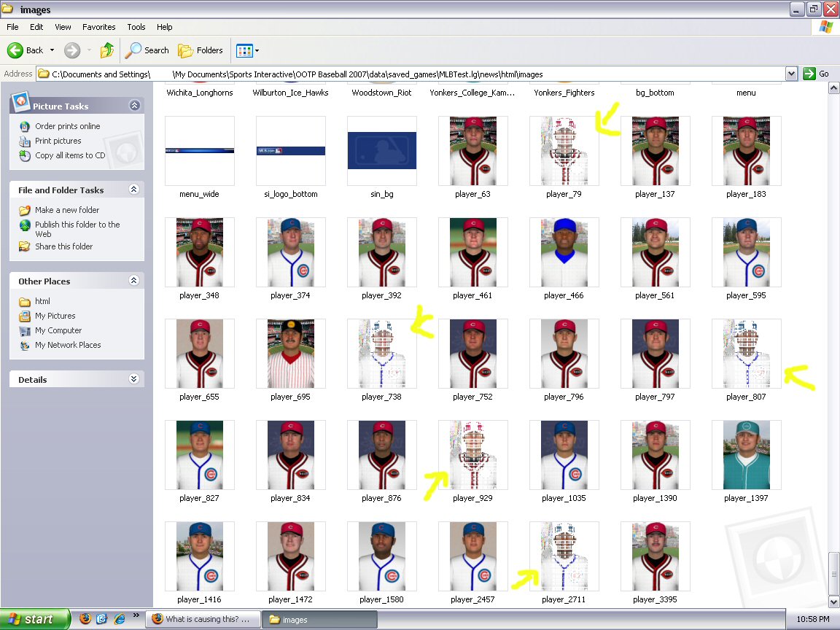This screenshot has height=630, width=840.
Task: Click Order prints online
Action: [67, 126]
